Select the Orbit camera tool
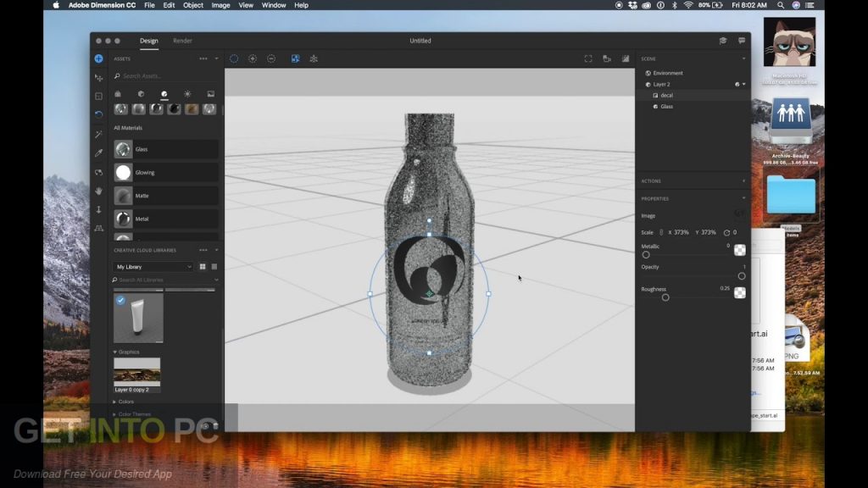 pyautogui.click(x=98, y=172)
